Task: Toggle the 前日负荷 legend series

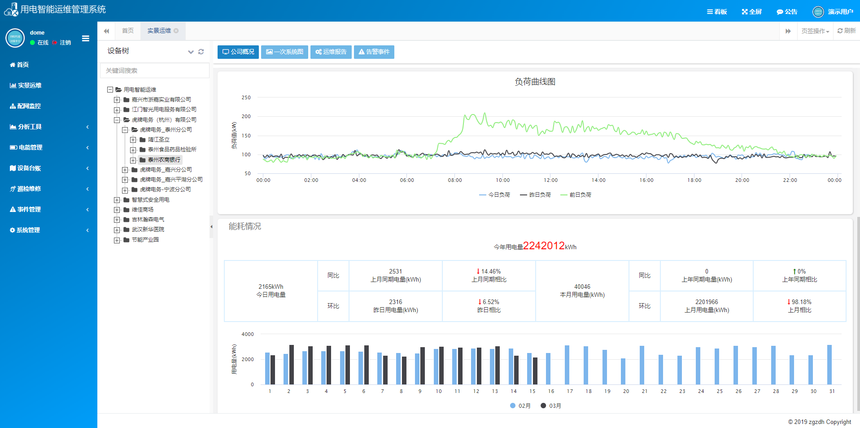Action: [576, 195]
